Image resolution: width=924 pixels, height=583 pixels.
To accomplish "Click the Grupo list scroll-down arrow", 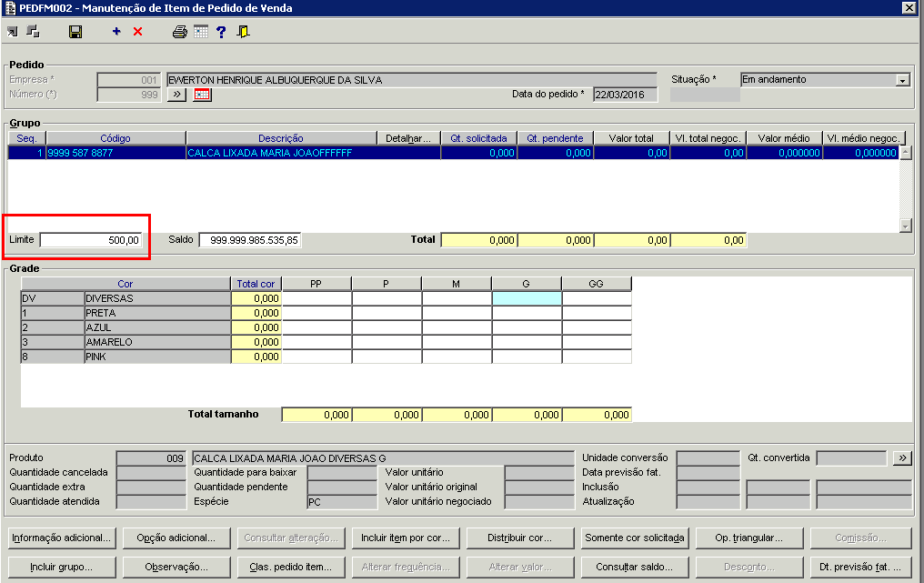I will tap(905, 225).
